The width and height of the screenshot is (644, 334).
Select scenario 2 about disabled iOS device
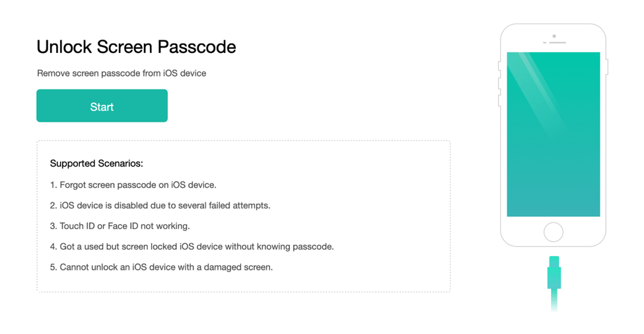(161, 205)
